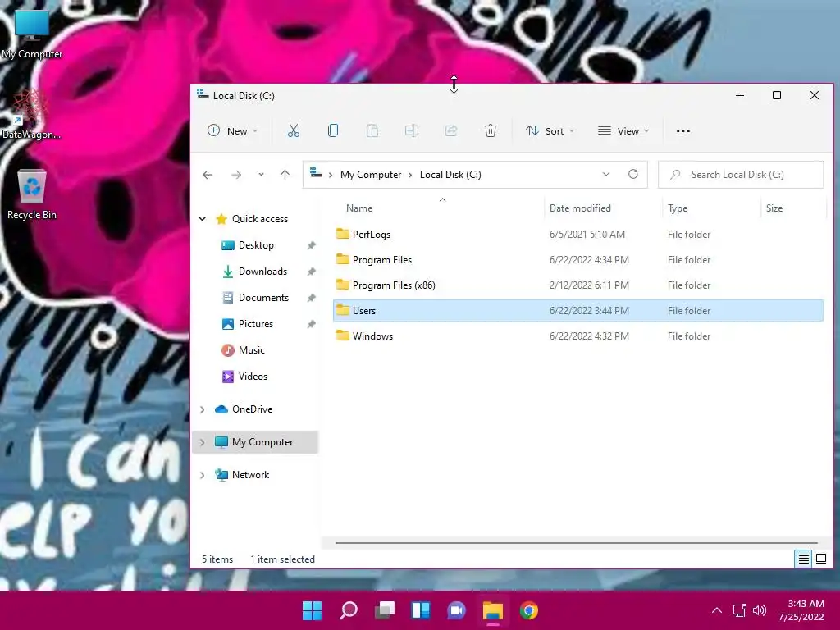Switch to details view icon in status bar
Image resolution: width=840 pixels, height=630 pixels.
804,559
